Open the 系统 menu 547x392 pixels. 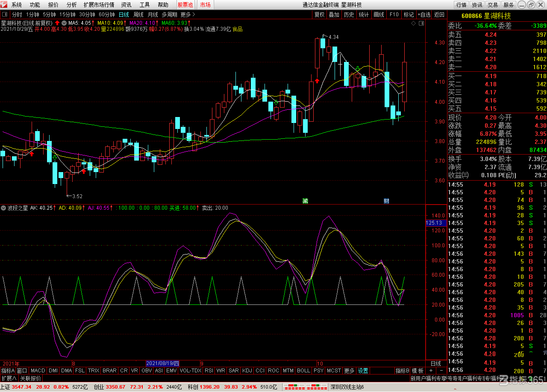(x=17, y=5)
